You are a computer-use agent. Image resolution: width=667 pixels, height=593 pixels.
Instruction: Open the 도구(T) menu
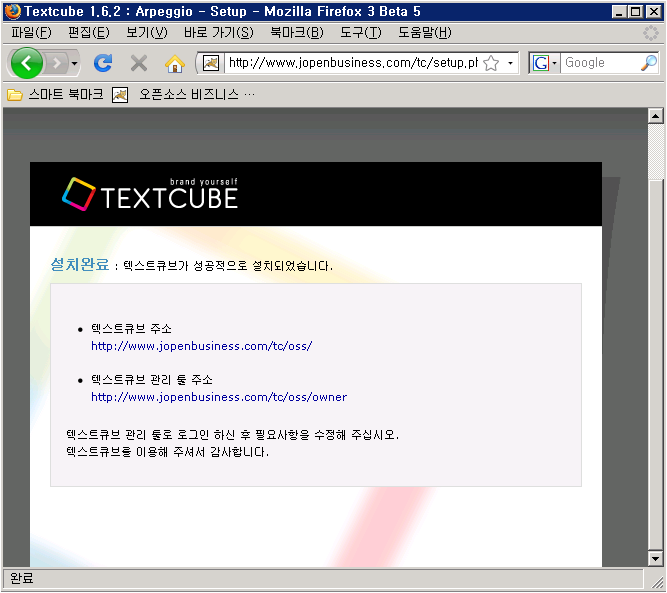(x=361, y=32)
